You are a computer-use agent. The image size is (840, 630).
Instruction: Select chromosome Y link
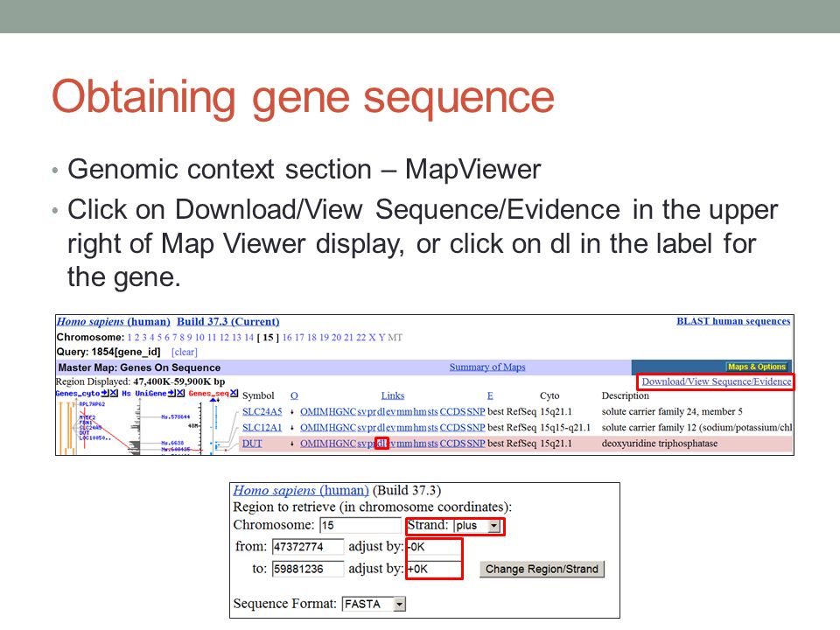382,338
